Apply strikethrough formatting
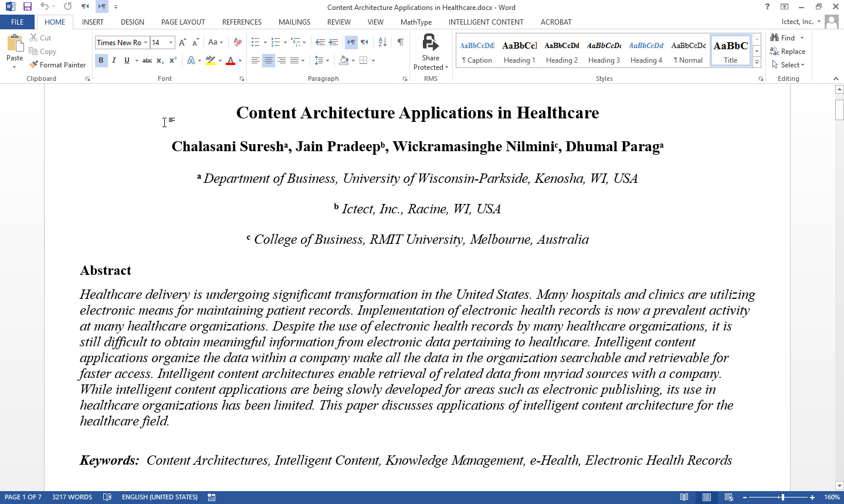The image size is (844, 504). [147, 60]
